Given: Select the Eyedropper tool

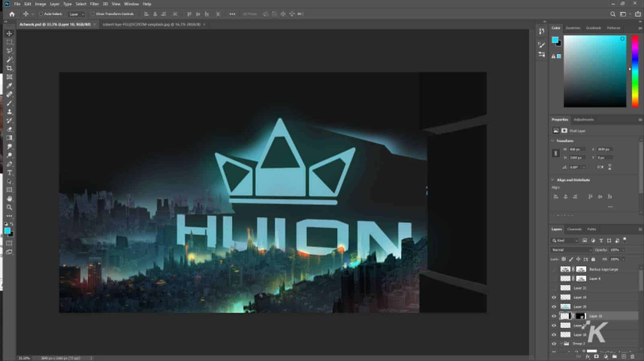Looking at the screenshot, I should click(x=9, y=85).
